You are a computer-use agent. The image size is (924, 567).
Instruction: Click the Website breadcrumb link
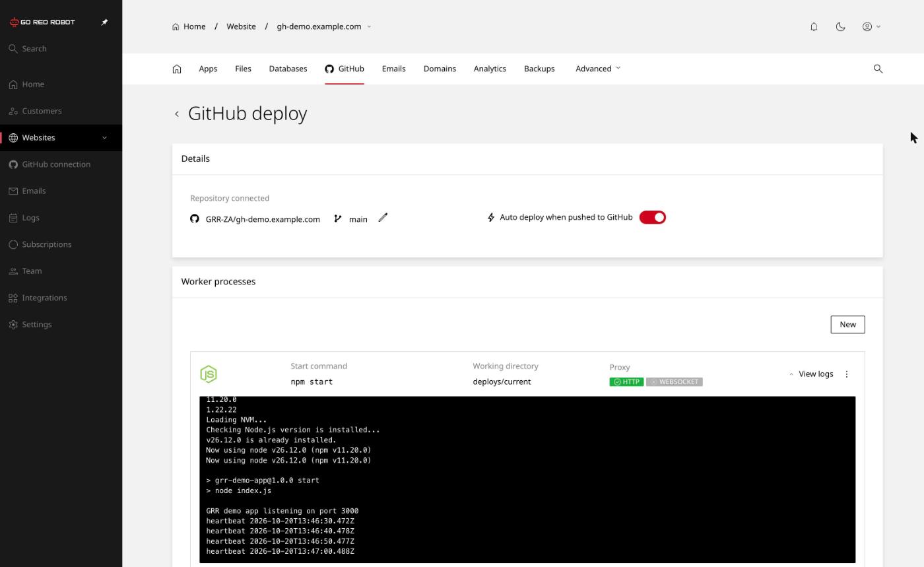[241, 26]
